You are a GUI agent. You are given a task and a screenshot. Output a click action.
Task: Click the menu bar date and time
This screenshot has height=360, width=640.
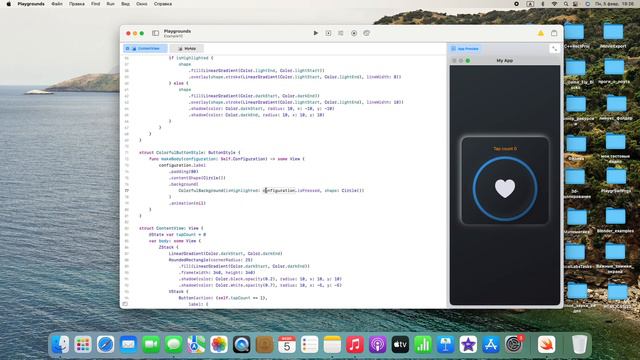[x=615, y=4]
